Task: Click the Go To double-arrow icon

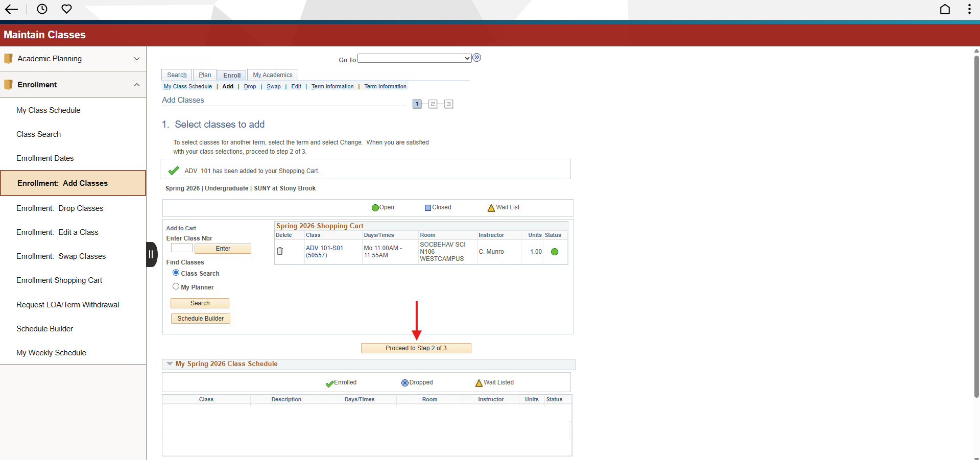Action: coord(477,58)
